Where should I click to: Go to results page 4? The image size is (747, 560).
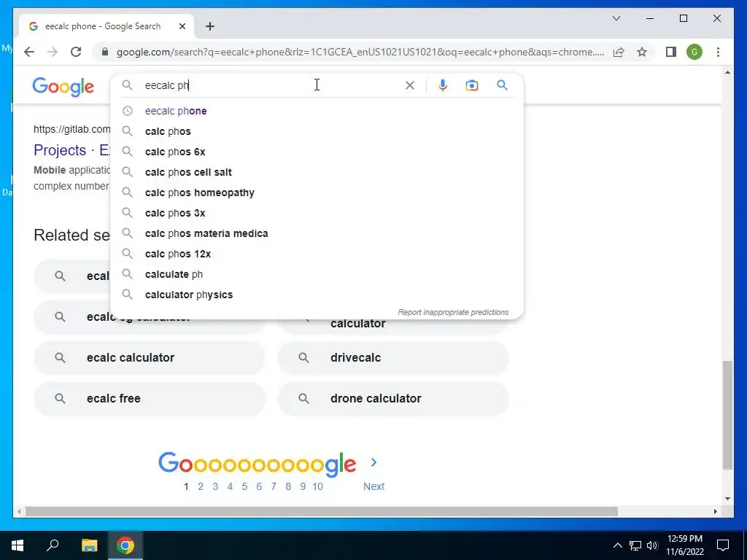[x=230, y=486]
